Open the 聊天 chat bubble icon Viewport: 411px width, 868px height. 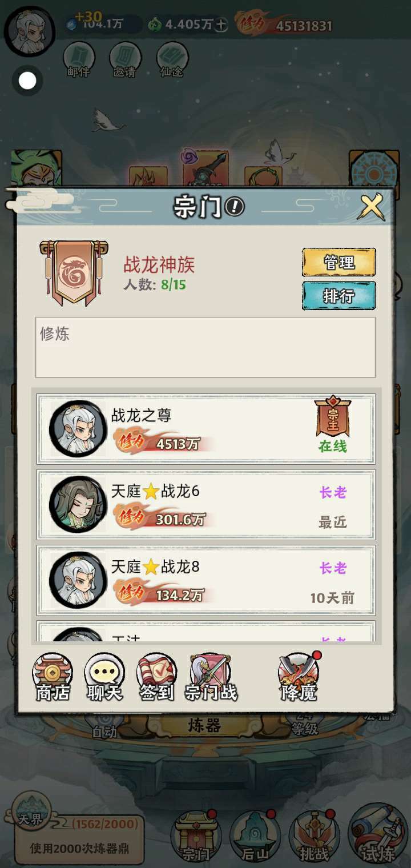[104, 677]
